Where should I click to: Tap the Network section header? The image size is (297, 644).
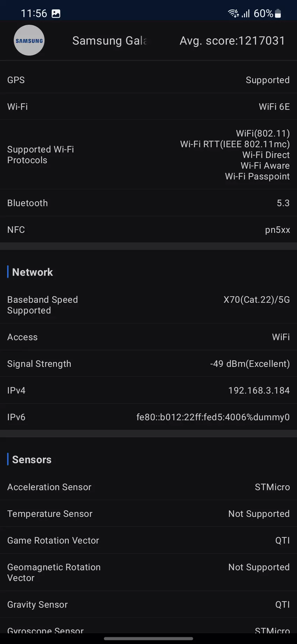(x=32, y=272)
